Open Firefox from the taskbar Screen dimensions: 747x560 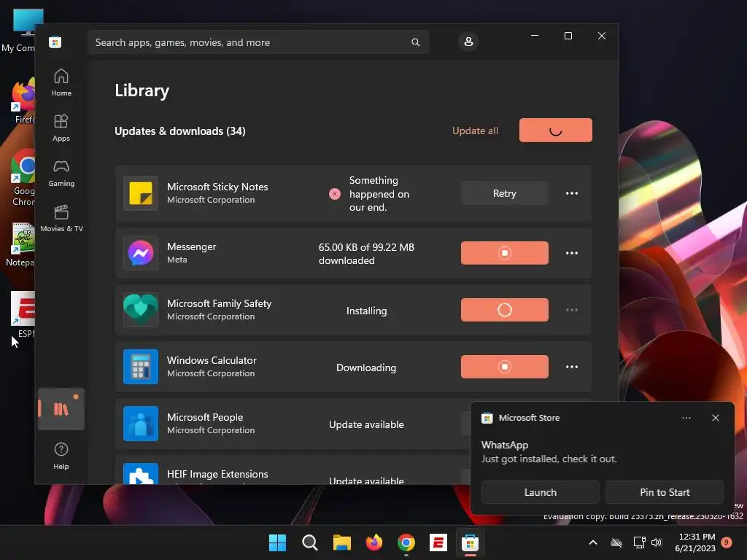[374, 542]
